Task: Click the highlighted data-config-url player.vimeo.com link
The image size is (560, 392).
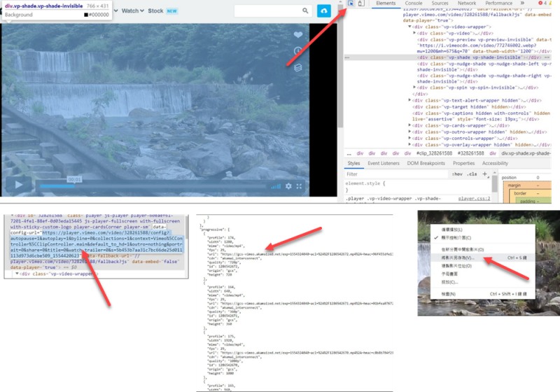Action: coord(97,244)
